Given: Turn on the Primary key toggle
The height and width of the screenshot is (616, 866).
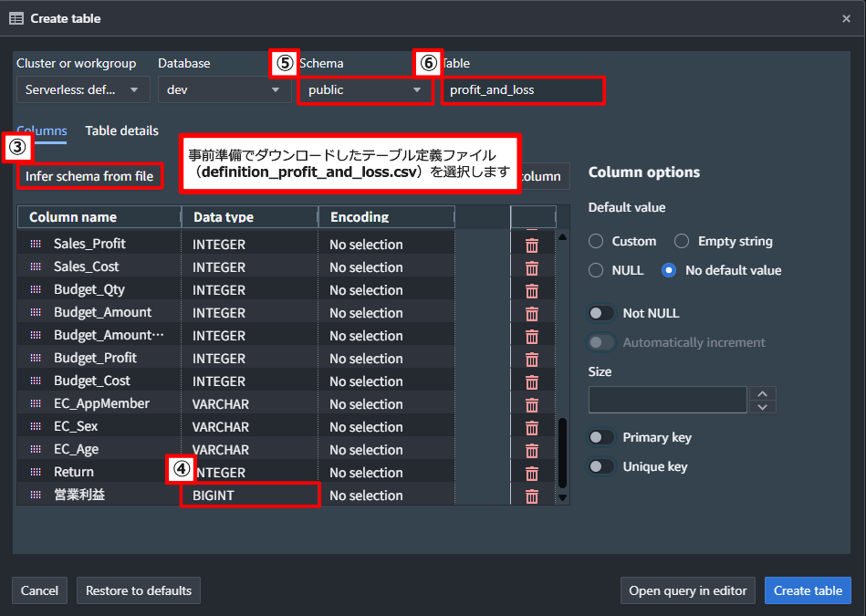Looking at the screenshot, I should [x=601, y=437].
